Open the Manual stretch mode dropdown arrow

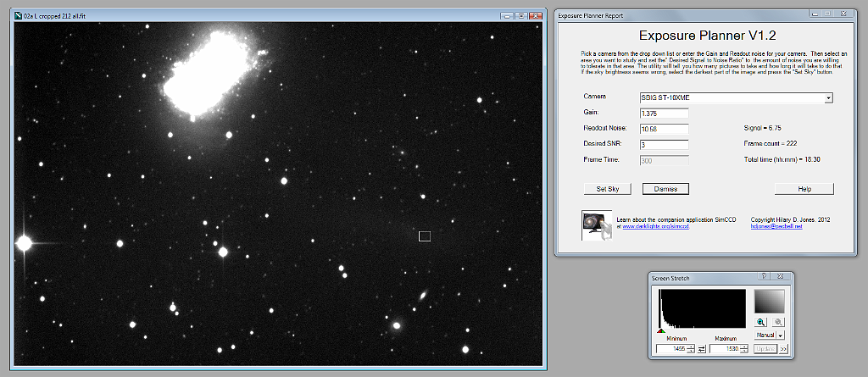coord(781,335)
